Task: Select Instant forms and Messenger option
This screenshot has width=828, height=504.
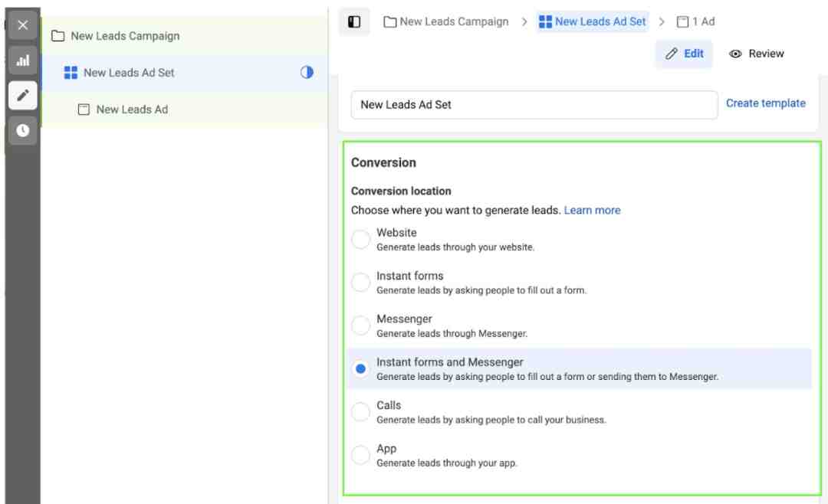Action: [360, 368]
